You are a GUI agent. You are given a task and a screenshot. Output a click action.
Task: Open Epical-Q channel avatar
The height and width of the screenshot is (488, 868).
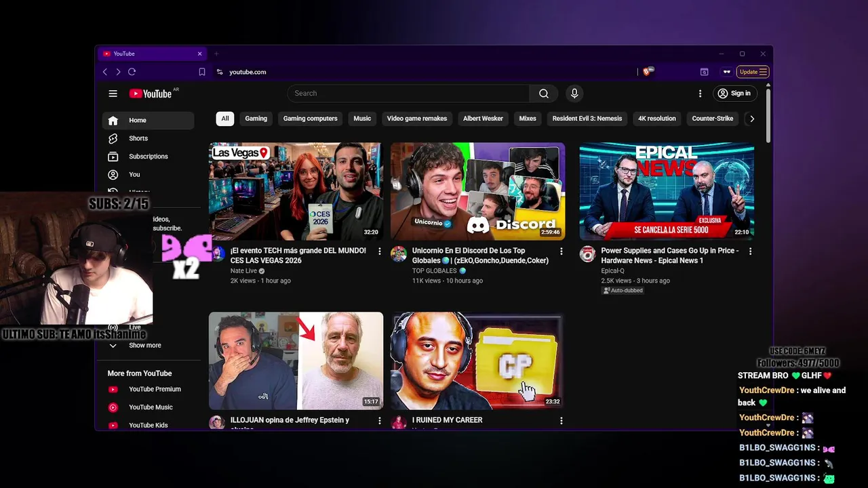click(x=588, y=254)
